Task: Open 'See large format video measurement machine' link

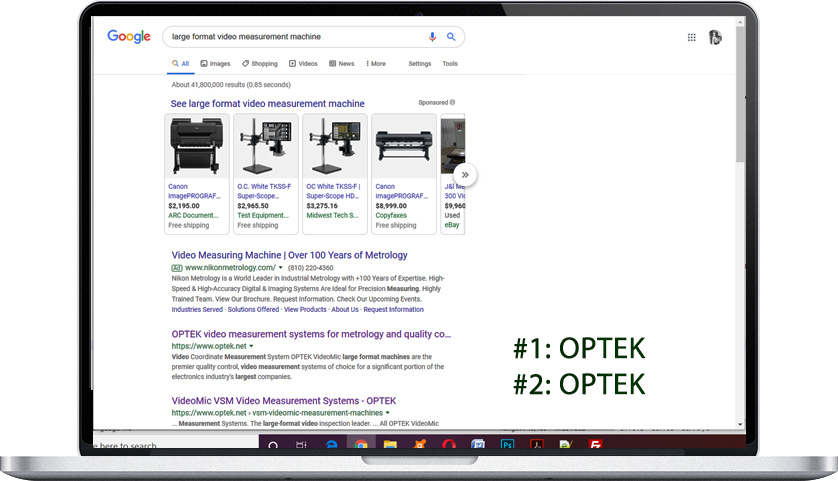Action: pos(267,104)
